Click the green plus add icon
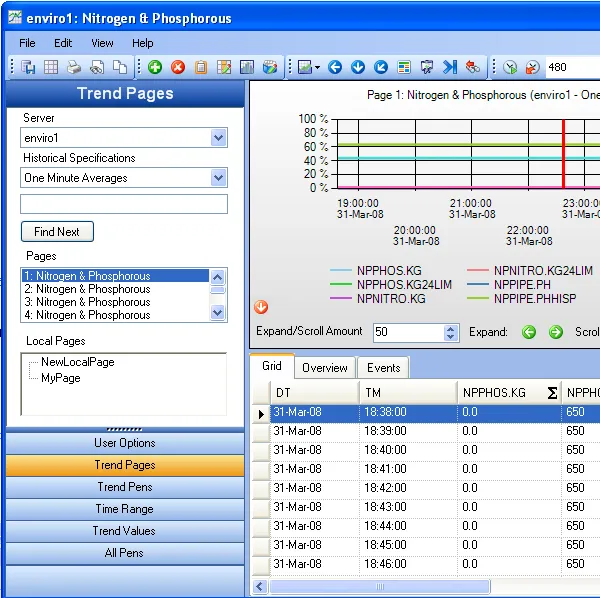This screenshot has height=598, width=600. (x=155, y=67)
